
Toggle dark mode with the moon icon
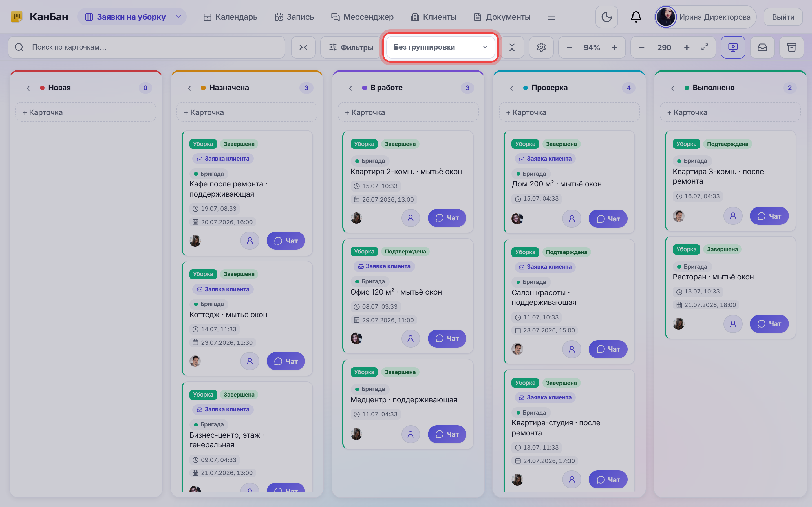point(606,17)
